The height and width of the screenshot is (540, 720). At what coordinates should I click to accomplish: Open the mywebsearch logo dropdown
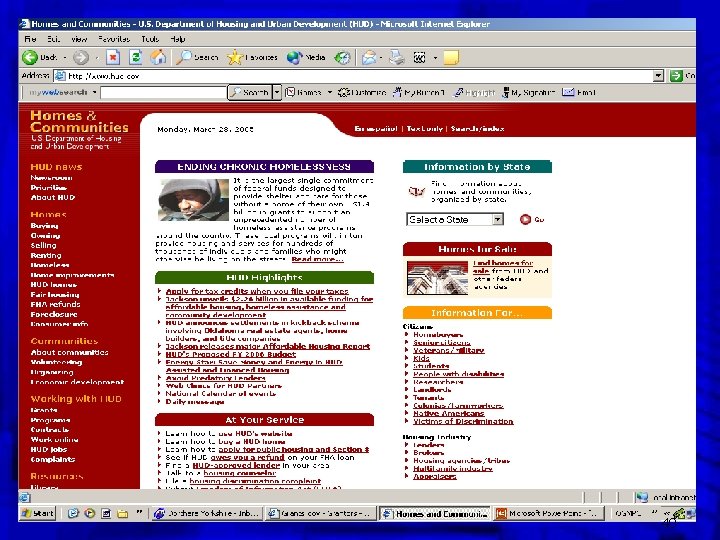[x=94, y=92]
